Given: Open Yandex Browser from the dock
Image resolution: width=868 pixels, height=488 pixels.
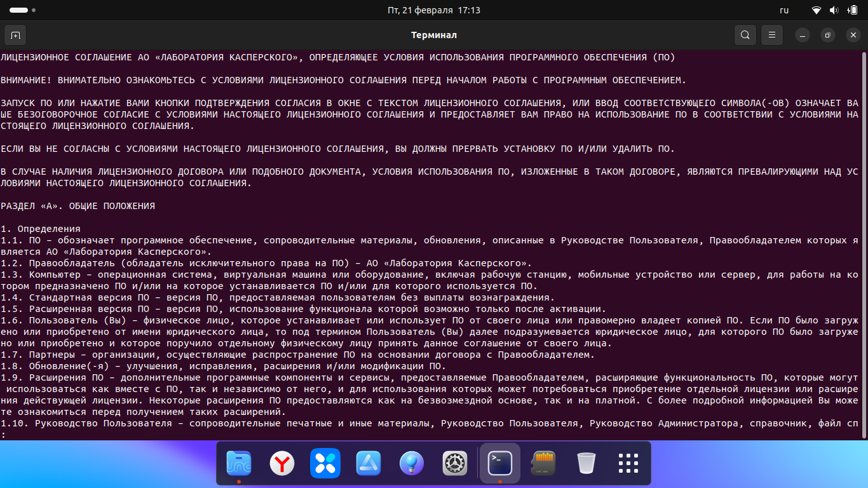Looking at the screenshot, I should coord(282,463).
